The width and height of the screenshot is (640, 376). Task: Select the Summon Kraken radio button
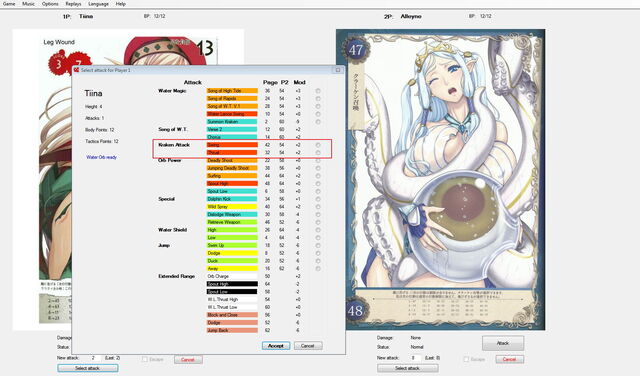(318, 122)
